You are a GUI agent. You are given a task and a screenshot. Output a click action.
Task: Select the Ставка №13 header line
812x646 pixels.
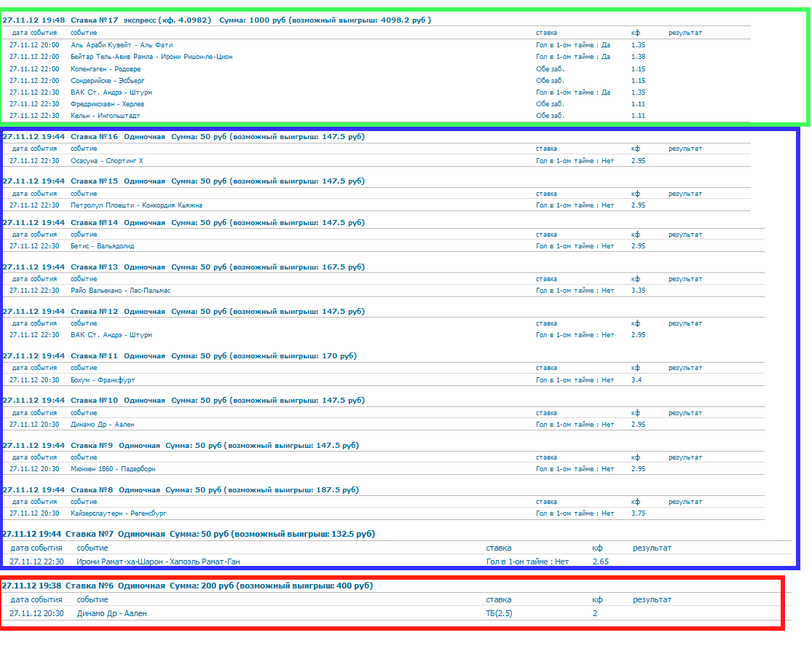click(184, 267)
